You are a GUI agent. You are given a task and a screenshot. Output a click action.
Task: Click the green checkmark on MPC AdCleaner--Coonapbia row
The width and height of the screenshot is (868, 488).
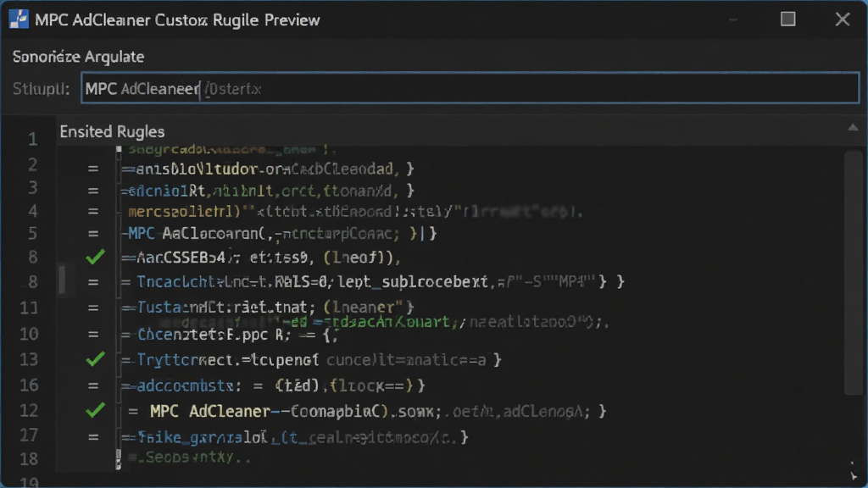pos(95,410)
